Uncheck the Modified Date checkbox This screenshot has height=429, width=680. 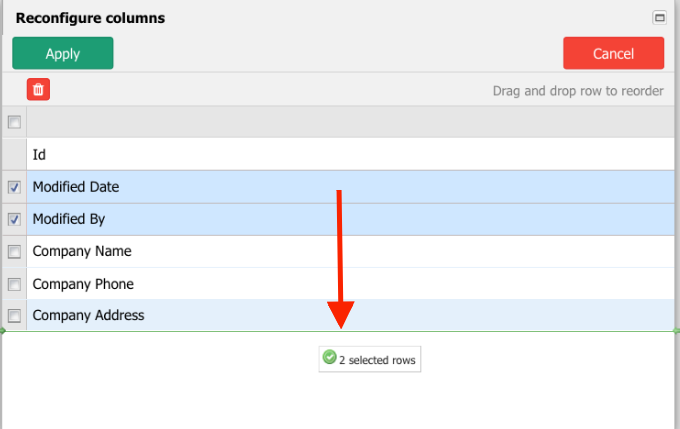(14, 187)
